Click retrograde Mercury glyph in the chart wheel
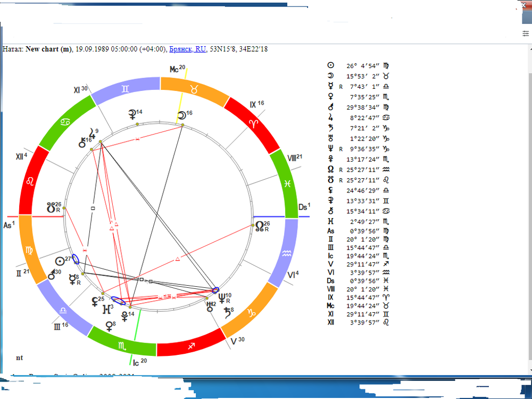The image size is (532, 399). click(72, 279)
